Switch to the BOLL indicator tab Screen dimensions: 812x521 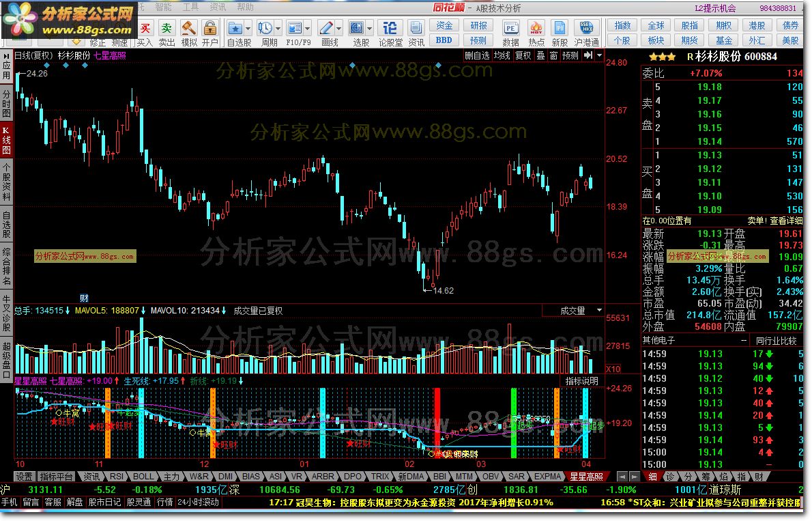(143, 477)
